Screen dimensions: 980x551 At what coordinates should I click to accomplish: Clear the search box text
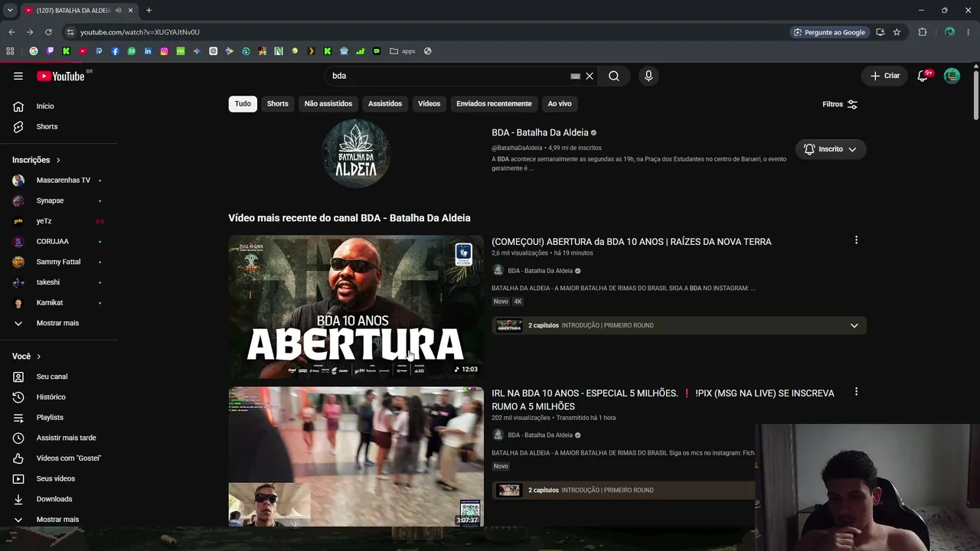[590, 76]
